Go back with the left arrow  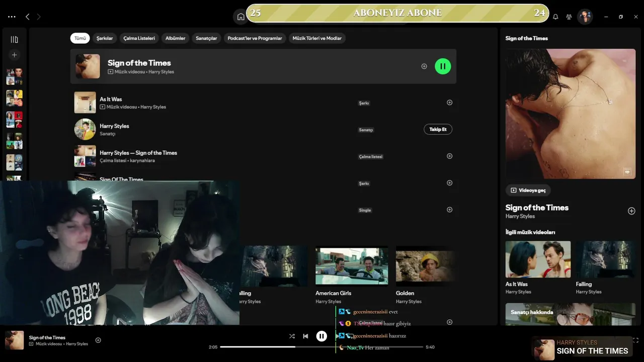[28, 17]
